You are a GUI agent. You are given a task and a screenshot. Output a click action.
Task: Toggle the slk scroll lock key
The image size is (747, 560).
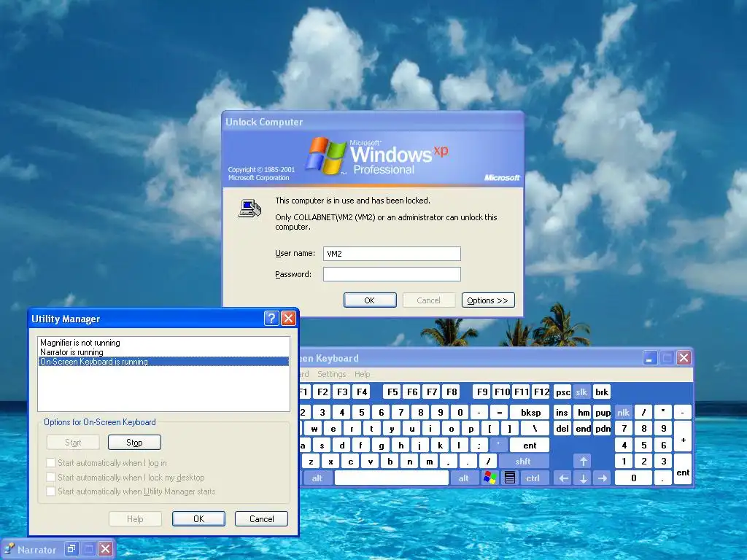[x=581, y=392]
